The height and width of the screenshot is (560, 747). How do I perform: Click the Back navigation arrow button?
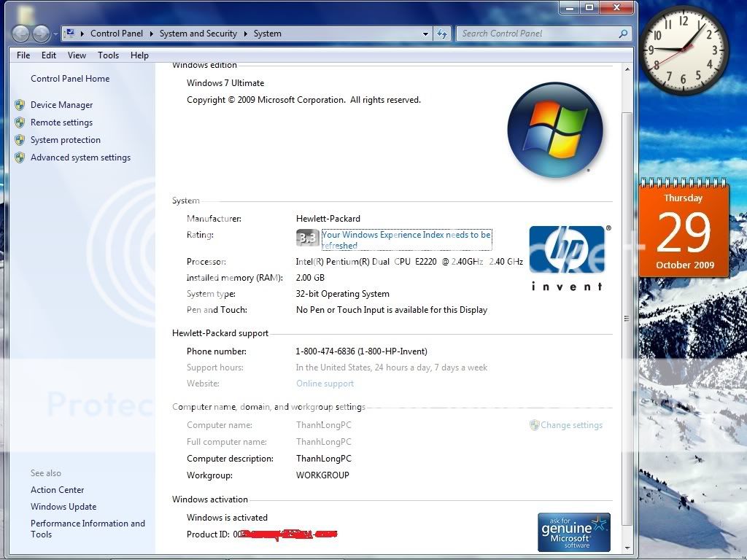point(21,34)
